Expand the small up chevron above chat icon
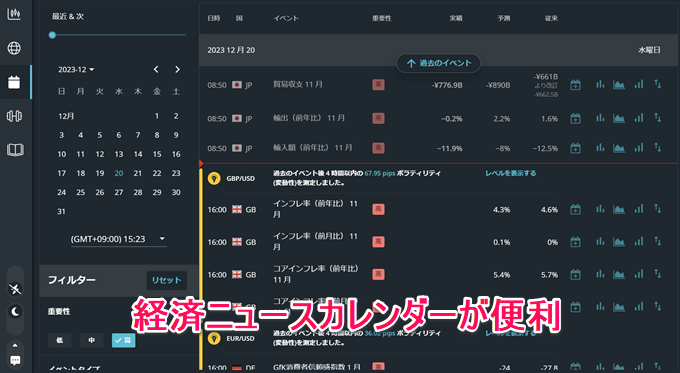Image resolution: width=680 pixels, height=373 pixels. (x=15, y=345)
